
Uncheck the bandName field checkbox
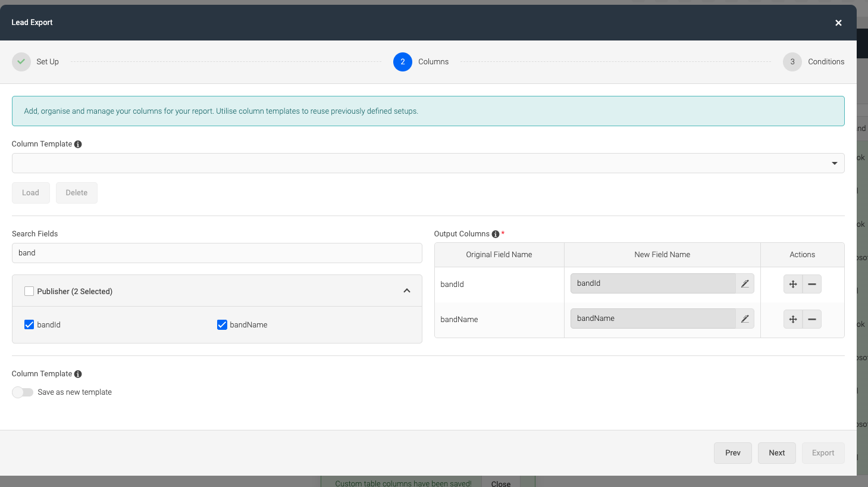pyautogui.click(x=222, y=324)
